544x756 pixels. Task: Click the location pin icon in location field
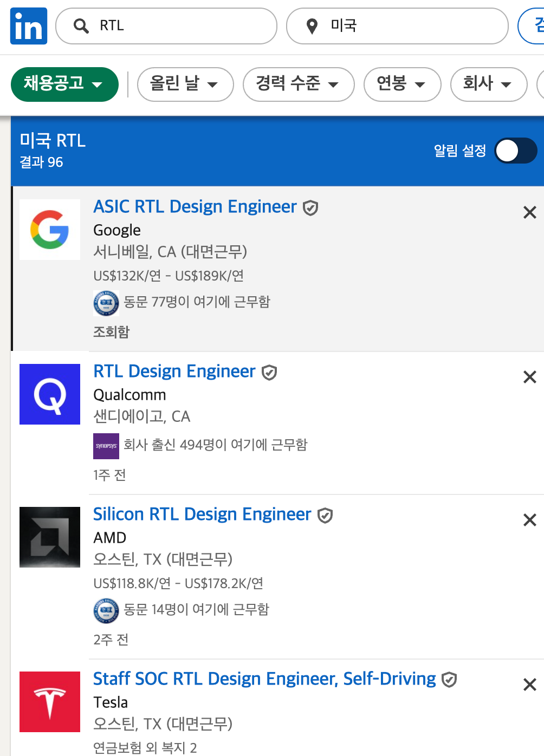click(313, 25)
